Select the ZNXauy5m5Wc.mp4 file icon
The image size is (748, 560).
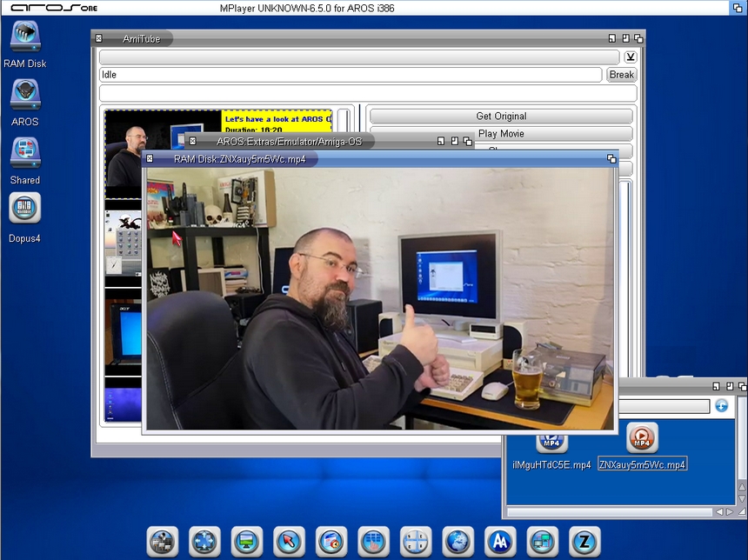(x=642, y=439)
